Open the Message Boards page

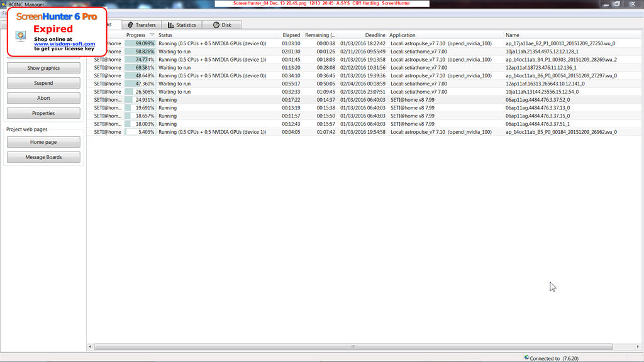[43, 157]
